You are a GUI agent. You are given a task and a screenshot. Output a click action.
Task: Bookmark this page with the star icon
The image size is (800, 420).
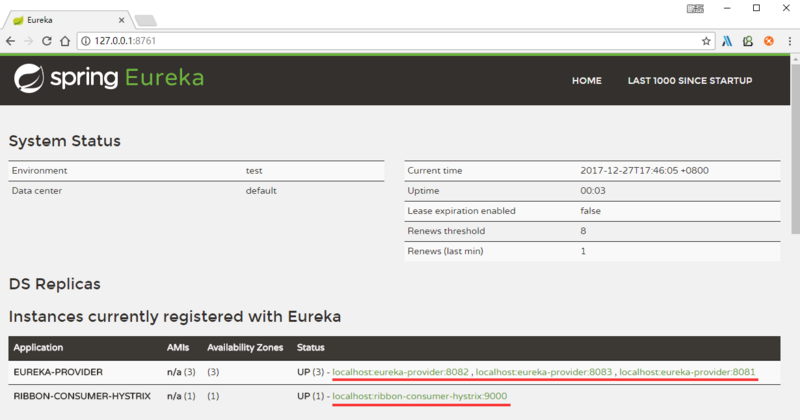[706, 41]
